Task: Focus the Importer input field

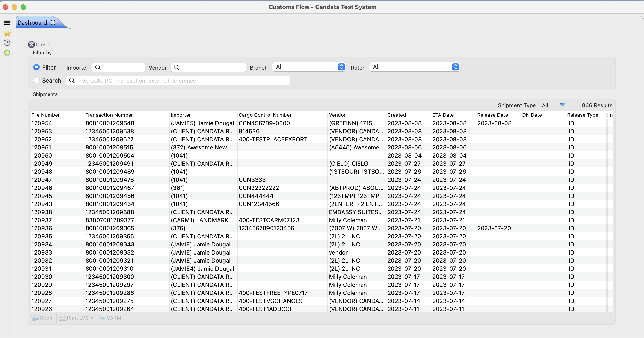Action: click(118, 67)
